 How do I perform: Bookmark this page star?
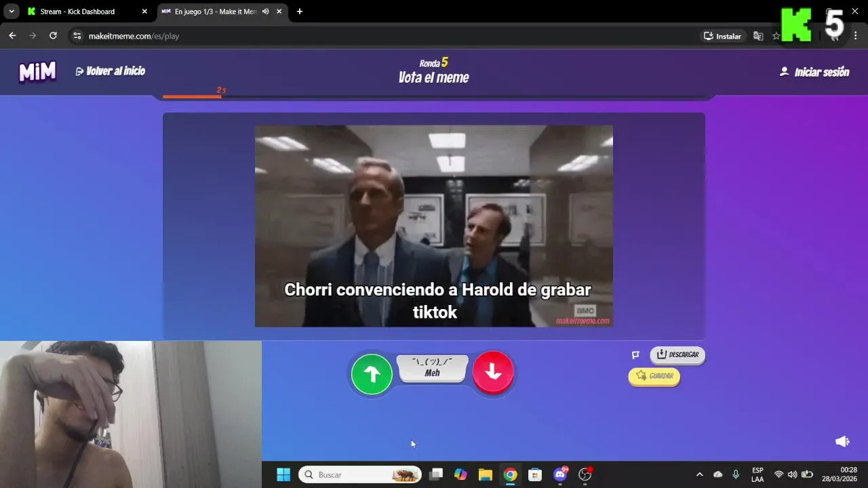pos(776,36)
